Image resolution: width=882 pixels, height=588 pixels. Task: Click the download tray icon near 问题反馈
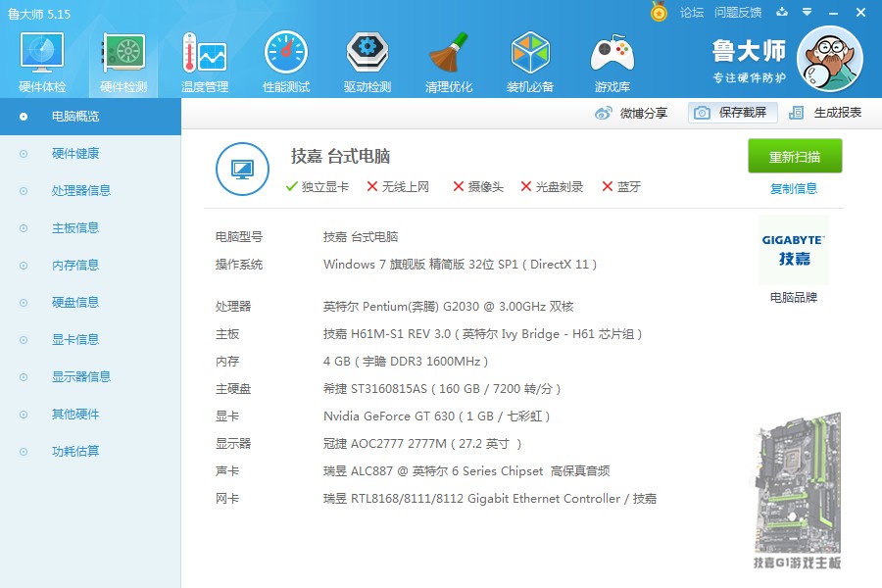782,12
